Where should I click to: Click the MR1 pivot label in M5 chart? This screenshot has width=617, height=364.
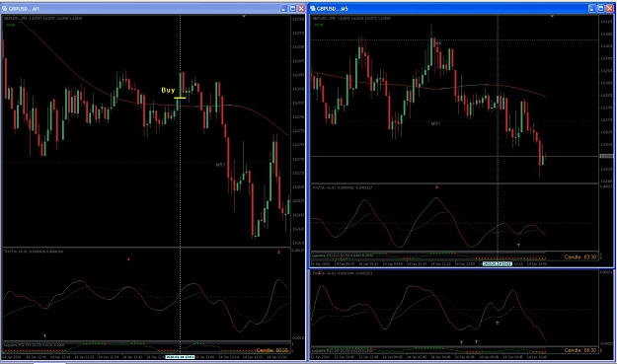click(x=435, y=124)
